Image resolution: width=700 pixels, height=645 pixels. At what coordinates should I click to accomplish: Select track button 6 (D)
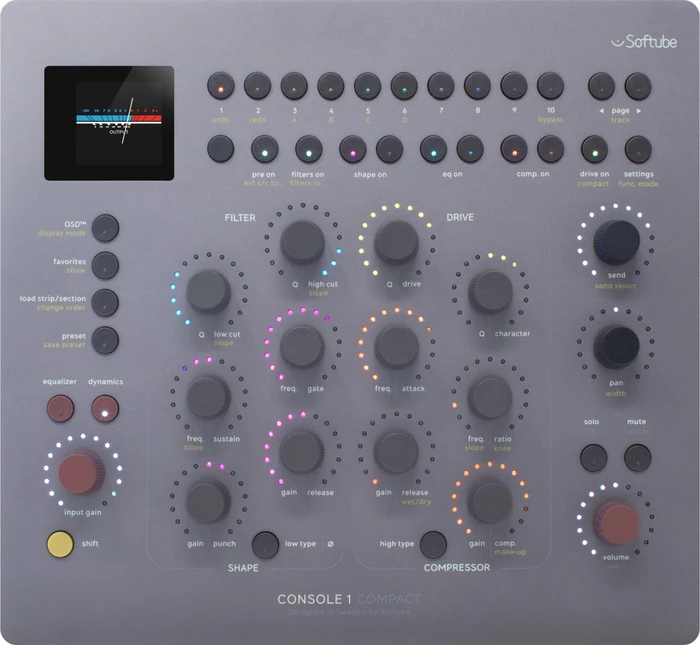coord(404,86)
